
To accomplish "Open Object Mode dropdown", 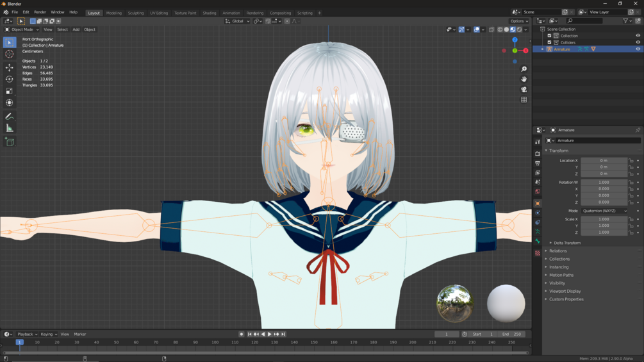I will point(22,29).
